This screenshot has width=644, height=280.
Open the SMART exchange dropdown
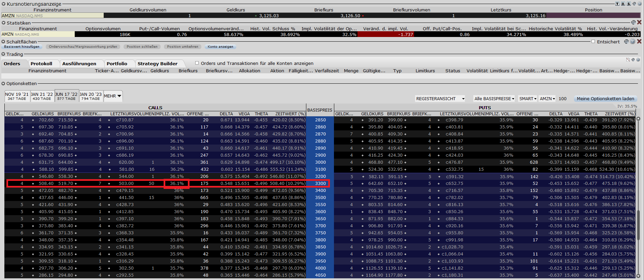(x=528, y=99)
